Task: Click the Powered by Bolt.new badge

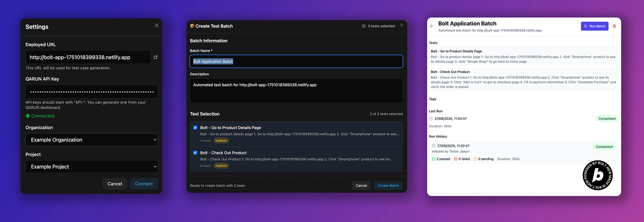Action: pyautogui.click(x=597, y=175)
